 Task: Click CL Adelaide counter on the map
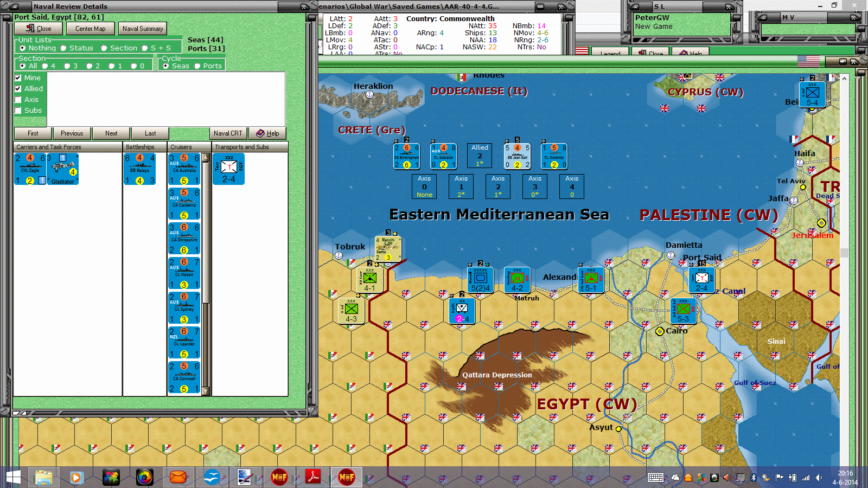(443, 156)
